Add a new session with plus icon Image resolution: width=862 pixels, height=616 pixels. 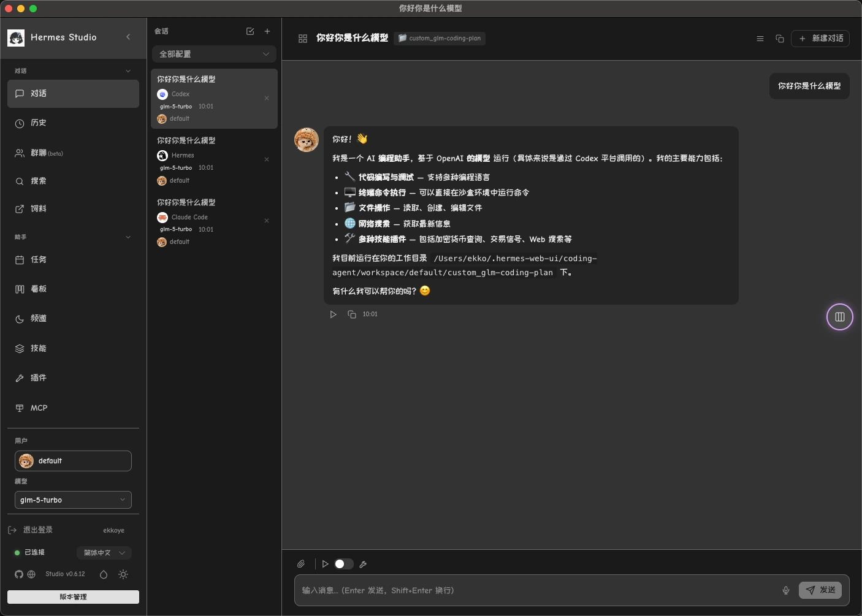pyautogui.click(x=267, y=31)
